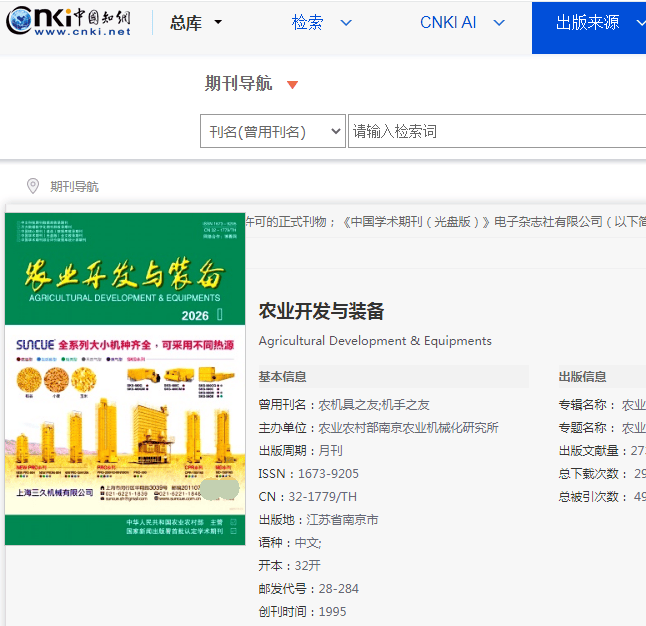Screen dimensions: 646x626
Task: Click the location pin icon in breadcrumb
Action: click(32, 186)
